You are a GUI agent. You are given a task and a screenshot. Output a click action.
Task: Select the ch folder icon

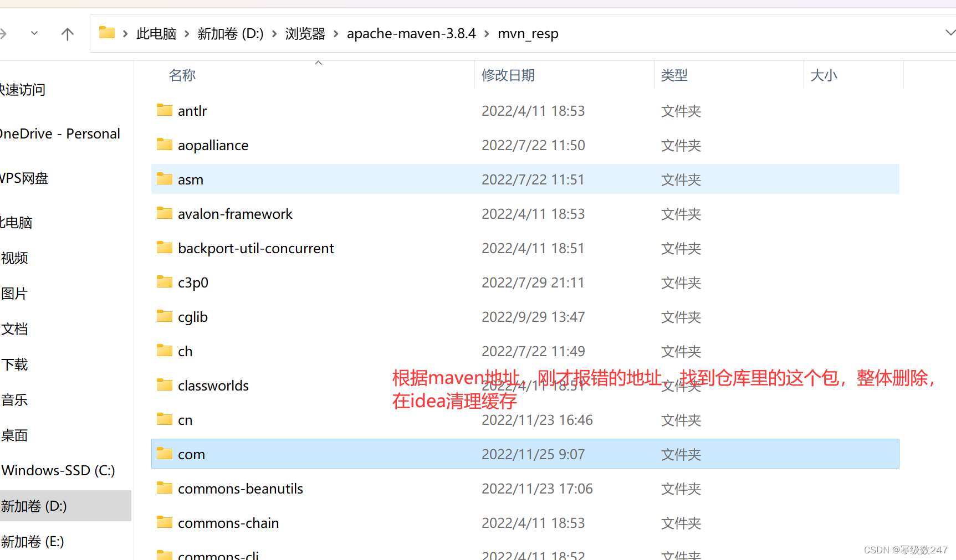tap(165, 350)
